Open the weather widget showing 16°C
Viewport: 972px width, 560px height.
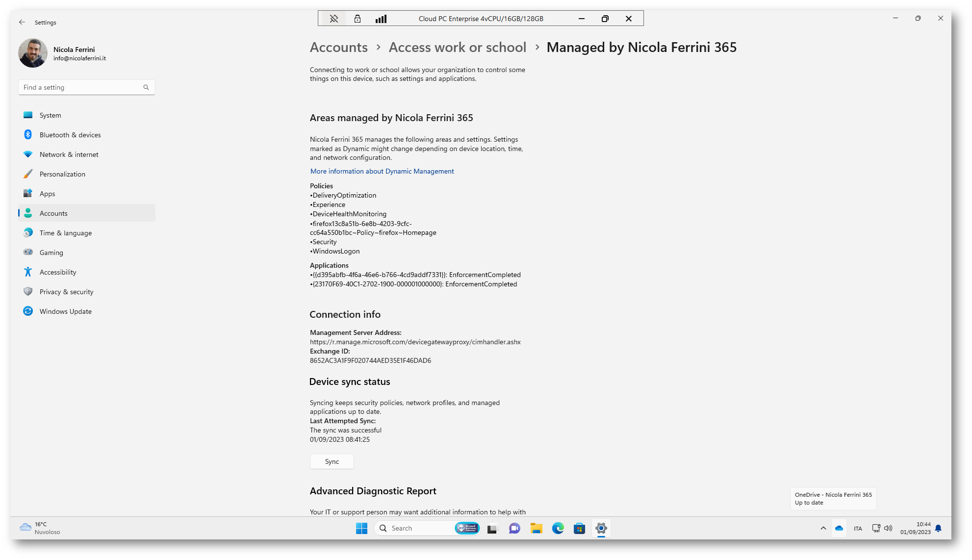tap(40, 528)
